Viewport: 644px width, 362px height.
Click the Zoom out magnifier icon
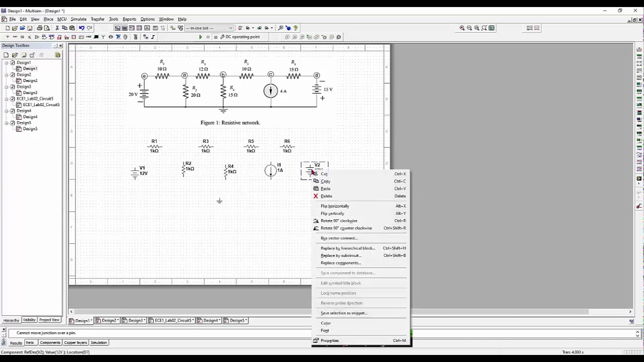tap(469, 28)
